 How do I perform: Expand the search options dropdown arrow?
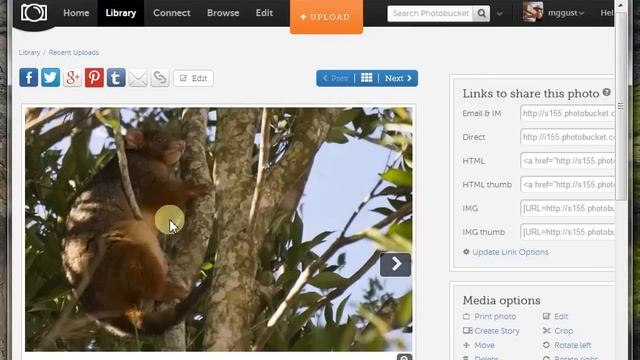pos(500,13)
